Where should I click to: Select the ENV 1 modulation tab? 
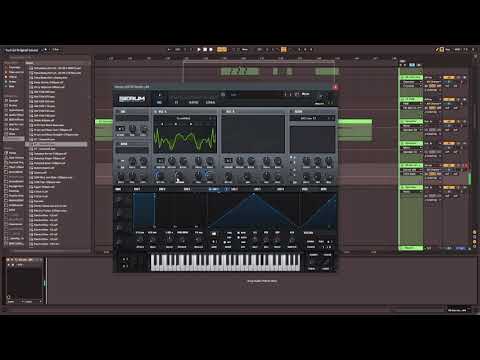tap(137, 189)
